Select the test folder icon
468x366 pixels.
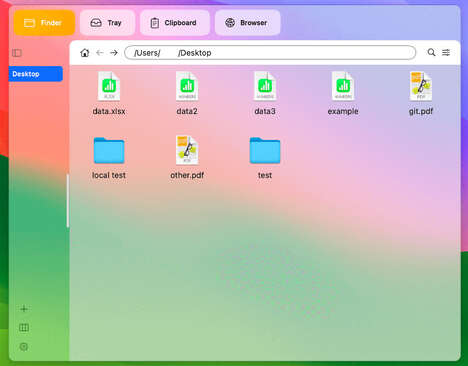[265, 150]
